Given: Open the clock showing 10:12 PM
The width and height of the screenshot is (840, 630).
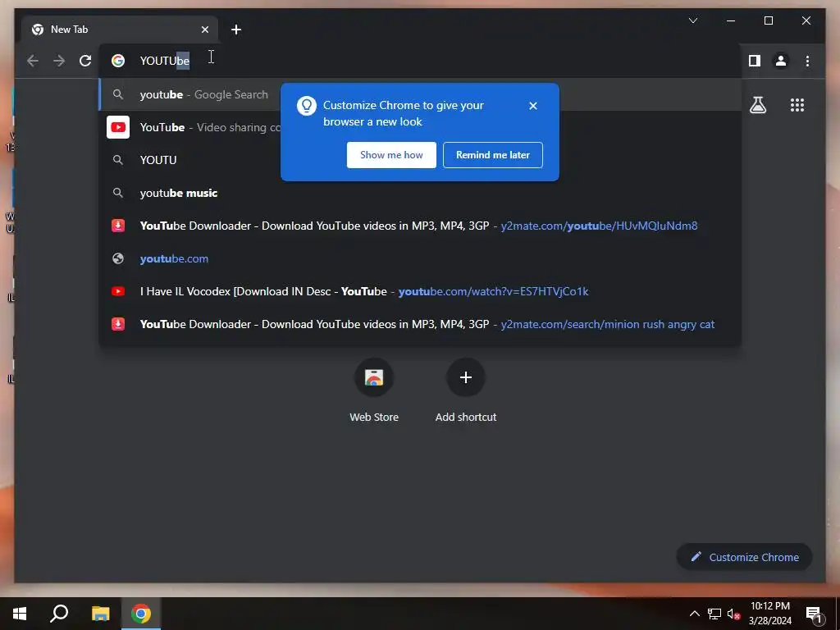Looking at the screenshot, I should pyautogui.click(x=769, y=614).
